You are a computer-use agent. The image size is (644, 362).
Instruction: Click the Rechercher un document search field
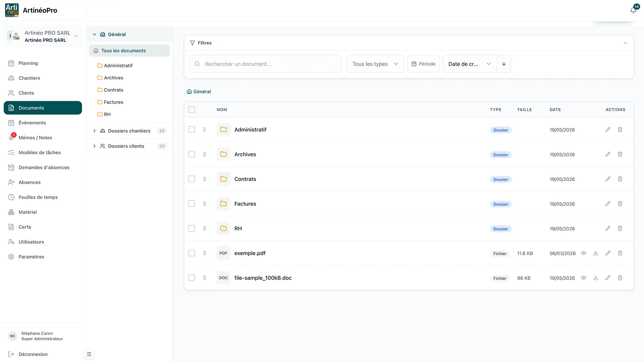point(266,64)
